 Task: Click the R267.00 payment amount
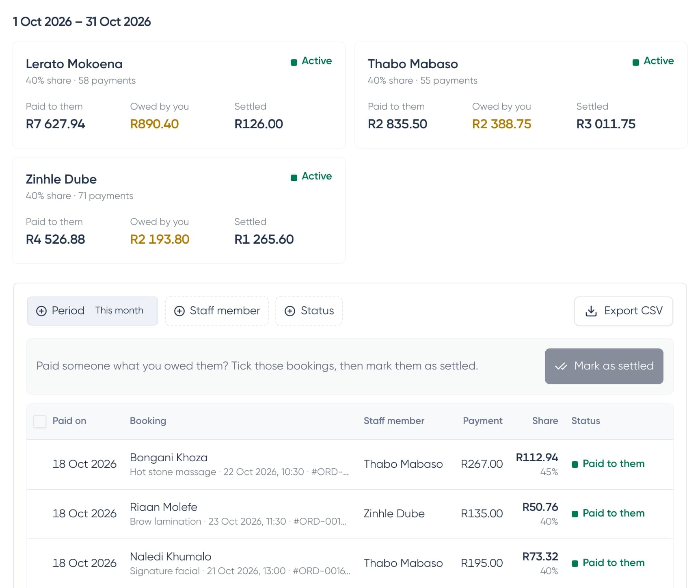482,464
